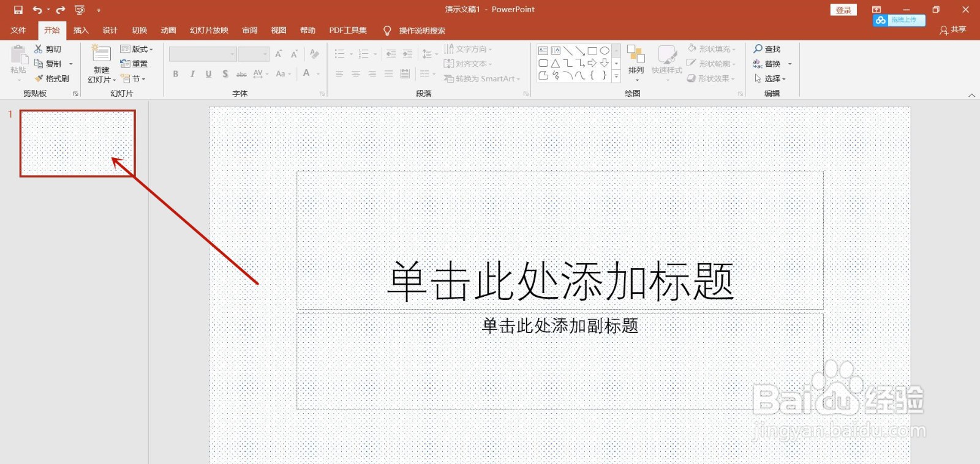Open the 文件 file menu
980x464 pixels.
tap(18, 30)
